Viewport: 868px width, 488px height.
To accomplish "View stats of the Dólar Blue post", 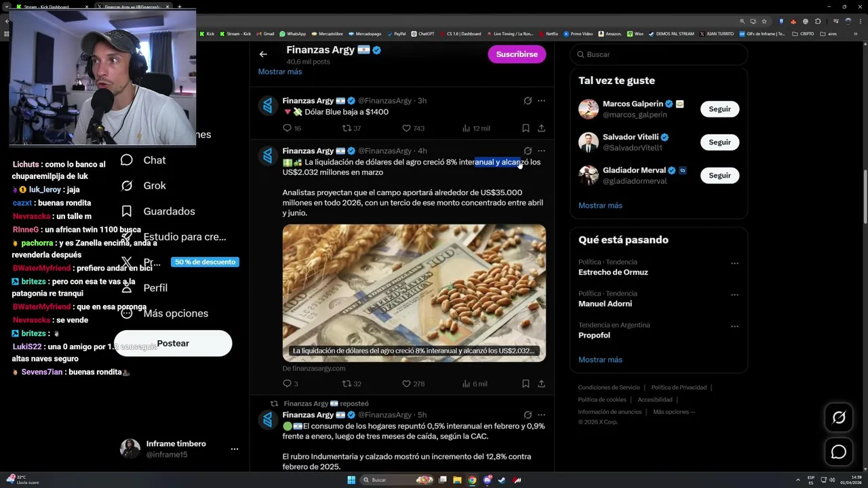I will click(475, 128).
